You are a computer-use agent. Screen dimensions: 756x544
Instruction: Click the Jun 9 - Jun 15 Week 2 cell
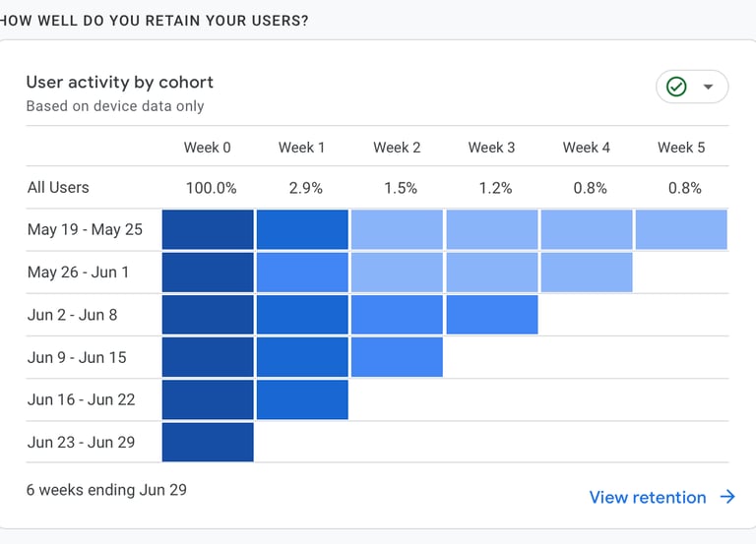click(397, 357)
